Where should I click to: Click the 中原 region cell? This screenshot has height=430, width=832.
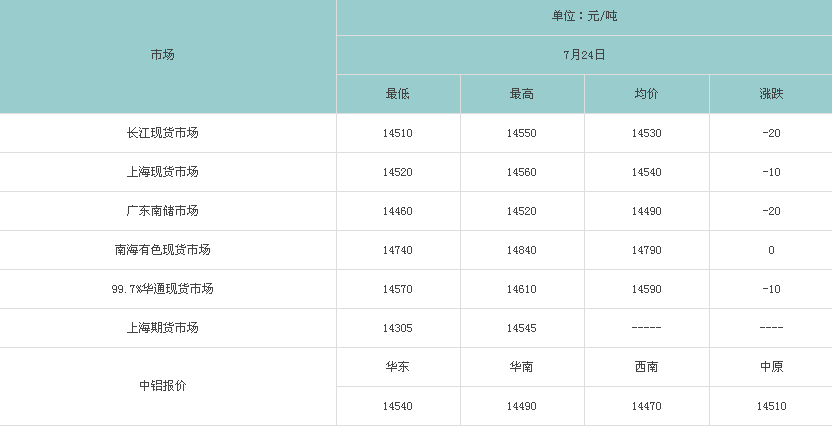pos(771,367)
